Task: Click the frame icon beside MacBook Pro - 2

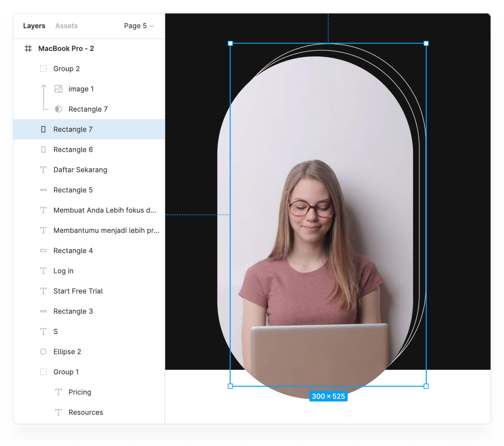Action: point(28,49)
